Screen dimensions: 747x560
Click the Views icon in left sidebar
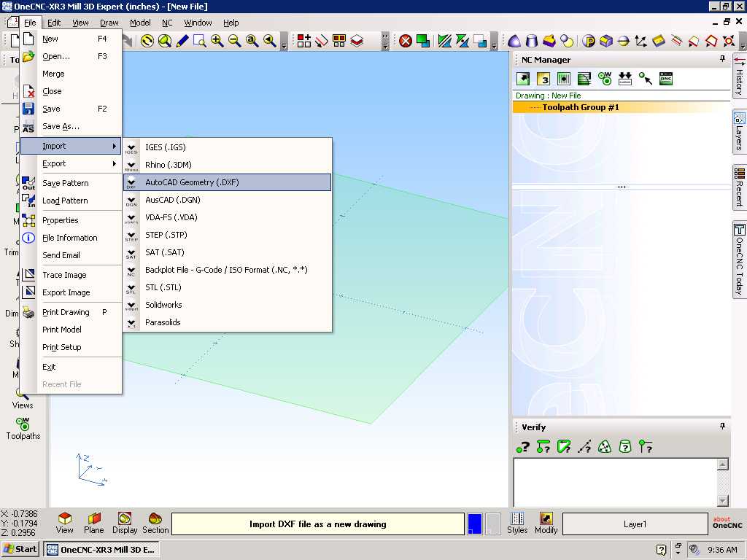[23, 399]
